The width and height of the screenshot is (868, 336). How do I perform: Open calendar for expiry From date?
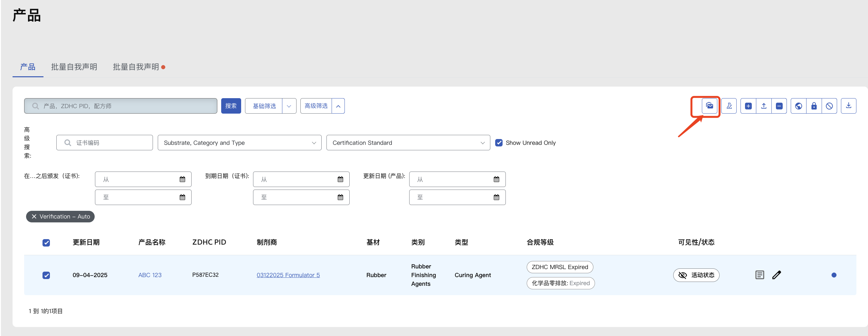(340, 180)
